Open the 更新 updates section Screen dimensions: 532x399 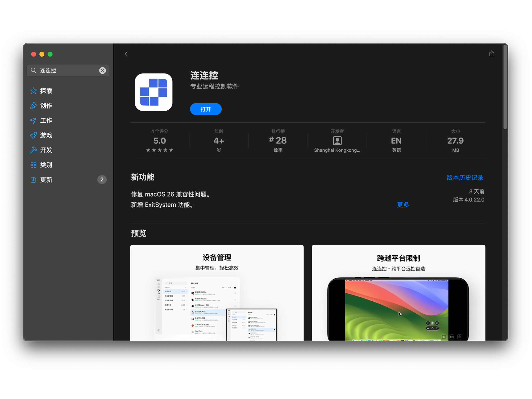pos(46,180)
